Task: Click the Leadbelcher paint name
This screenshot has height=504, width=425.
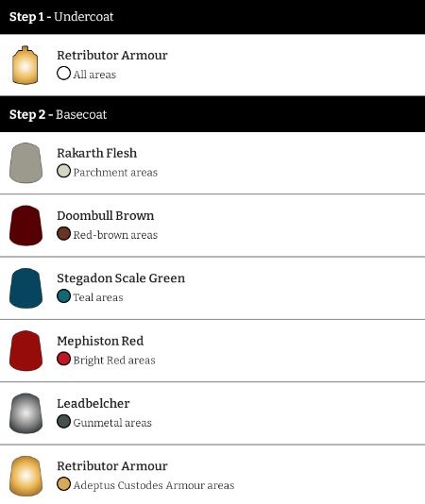Action: pos(93,403)
